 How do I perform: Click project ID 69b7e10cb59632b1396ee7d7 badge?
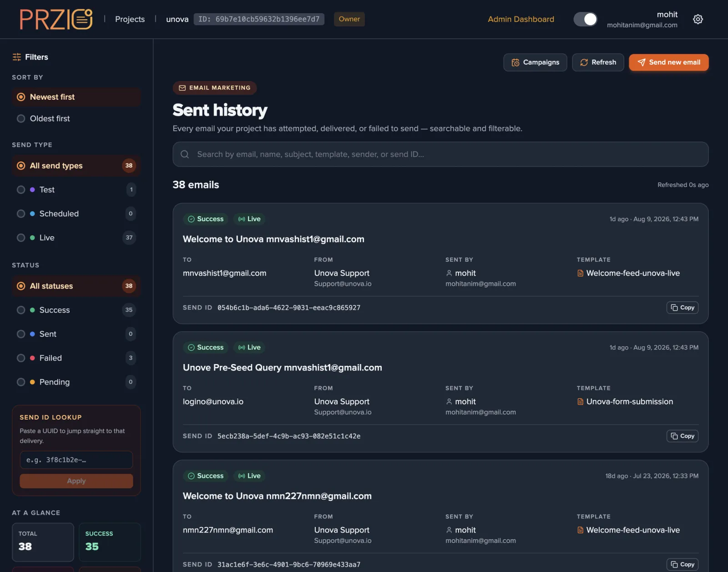259,19
